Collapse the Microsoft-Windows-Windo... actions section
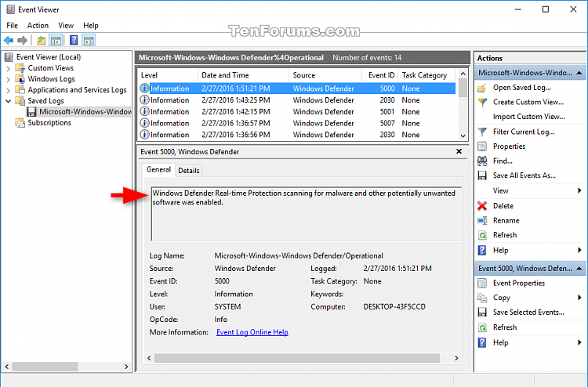The height and width of the screenshot is (387, 588). tap(579, 73)
